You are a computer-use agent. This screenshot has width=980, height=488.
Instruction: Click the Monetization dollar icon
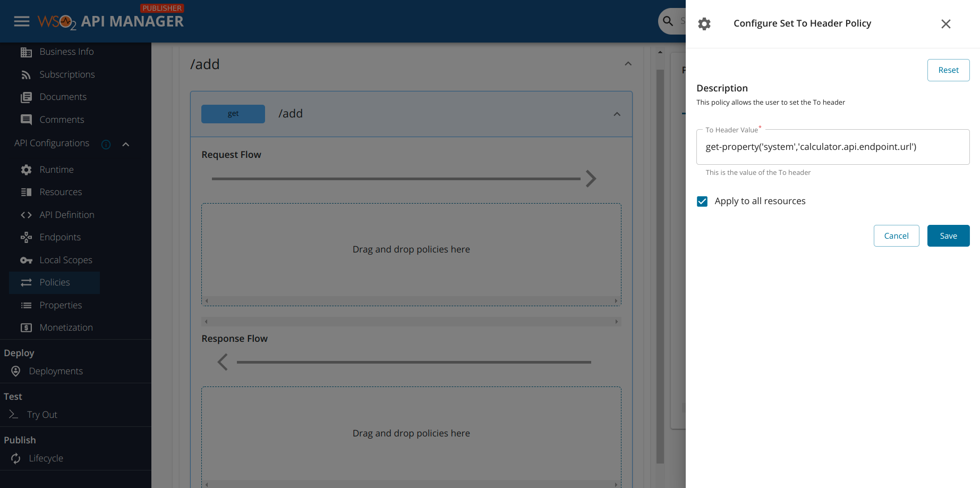point(26,327)
